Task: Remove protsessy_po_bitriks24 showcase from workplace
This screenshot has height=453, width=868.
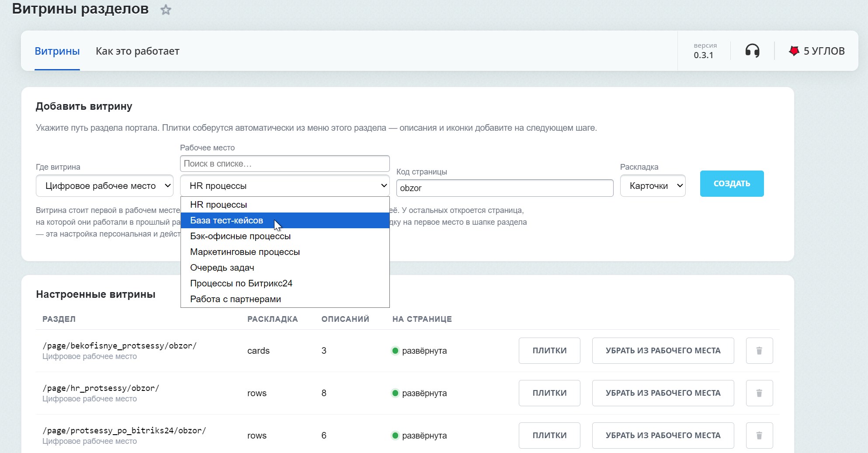Action: [663, 436]
